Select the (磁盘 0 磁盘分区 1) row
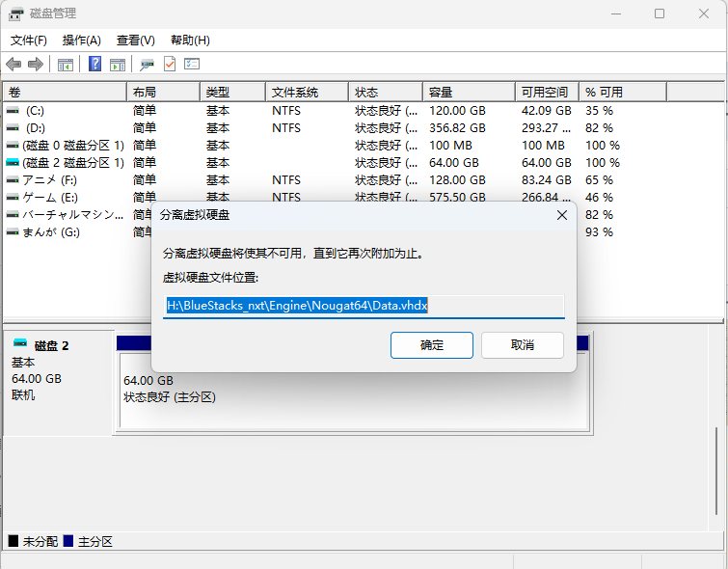The width and height of the screenshot is (728, 569). [x=73, y=146]
